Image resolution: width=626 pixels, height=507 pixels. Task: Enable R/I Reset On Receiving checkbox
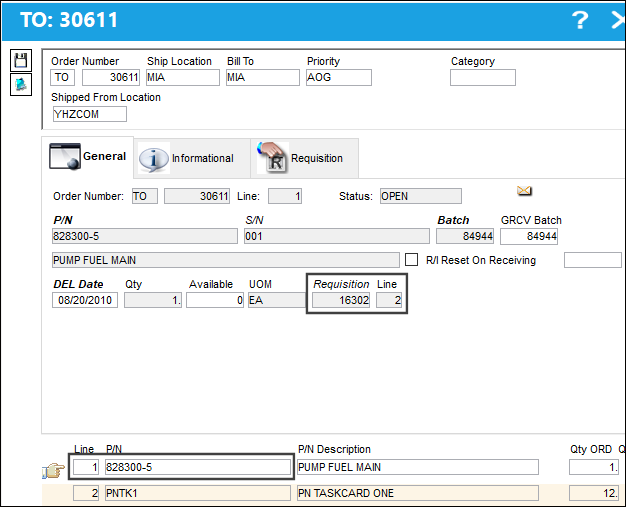pyautogui.click(x=411, y=259)
